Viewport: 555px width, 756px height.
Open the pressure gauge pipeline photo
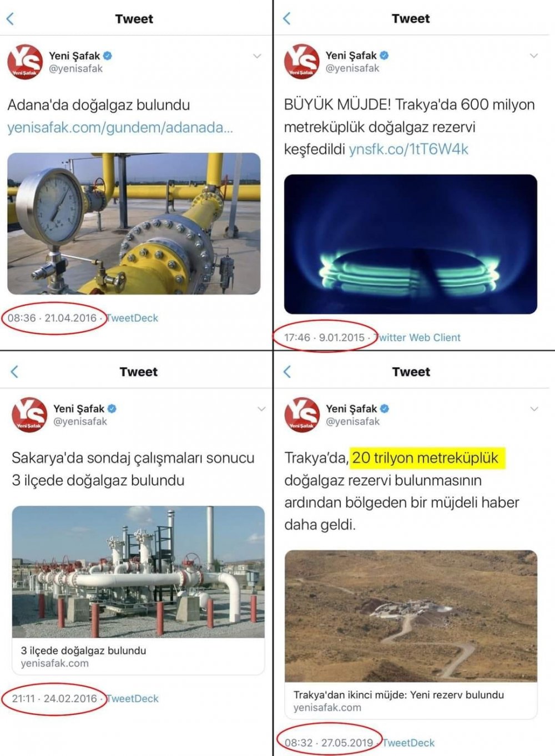click(x=134, y=224)
